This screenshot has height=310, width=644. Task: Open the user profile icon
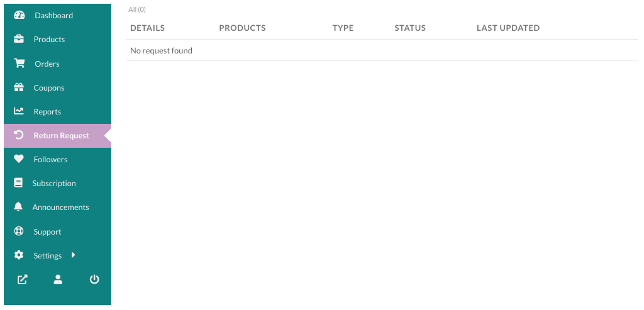(x=58, y=280)
